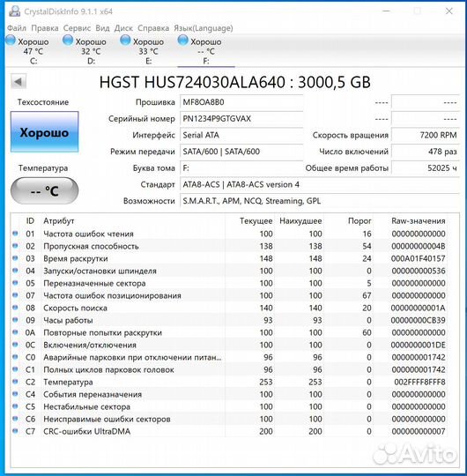Select the Температура attribute row text
The image size is (467, 476).
pyautogui.click(x=68, y=382)
